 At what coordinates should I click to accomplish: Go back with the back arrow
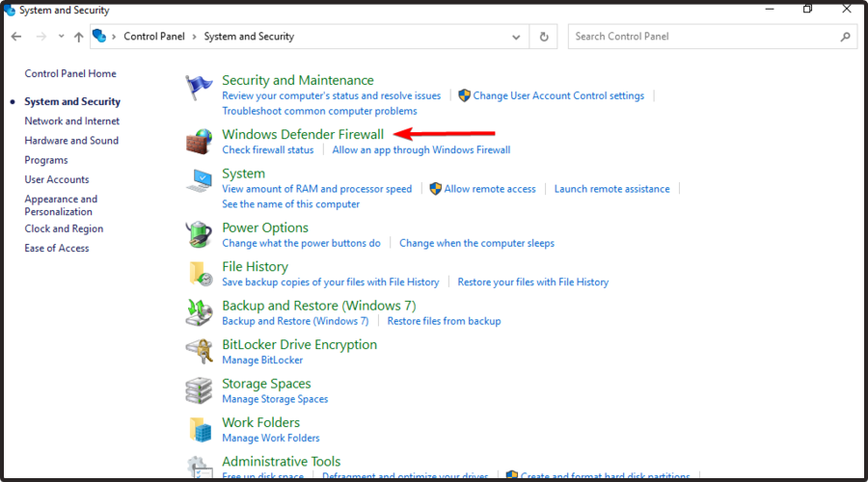pyautogui.click(x=16, y=37)
